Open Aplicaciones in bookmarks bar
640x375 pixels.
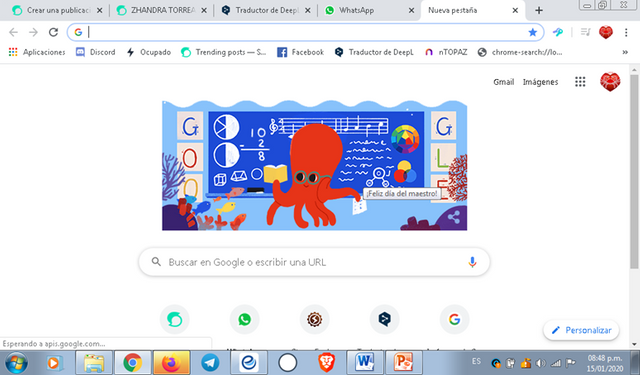point(37,52)
